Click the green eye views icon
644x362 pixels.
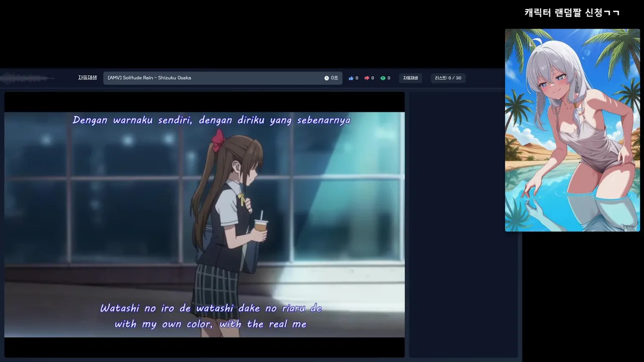(x=383, y=78)
